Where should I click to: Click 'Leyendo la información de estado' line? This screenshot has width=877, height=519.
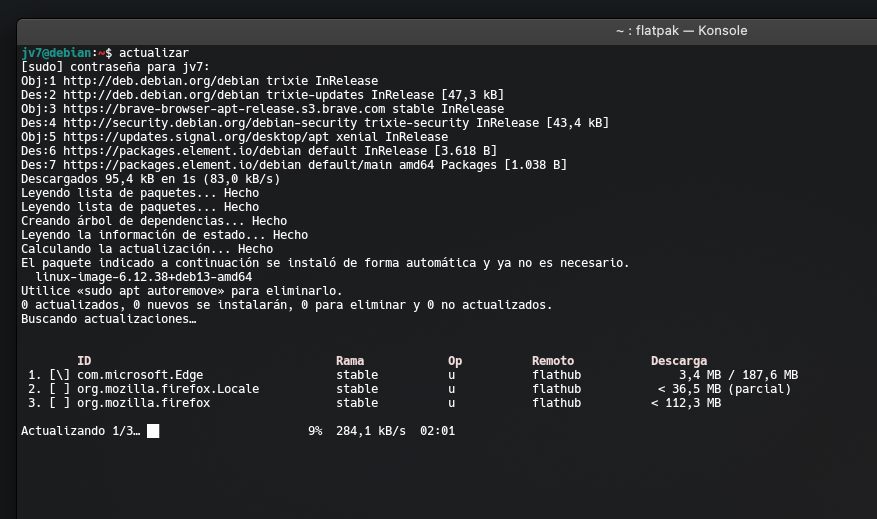tap(164, 235)
